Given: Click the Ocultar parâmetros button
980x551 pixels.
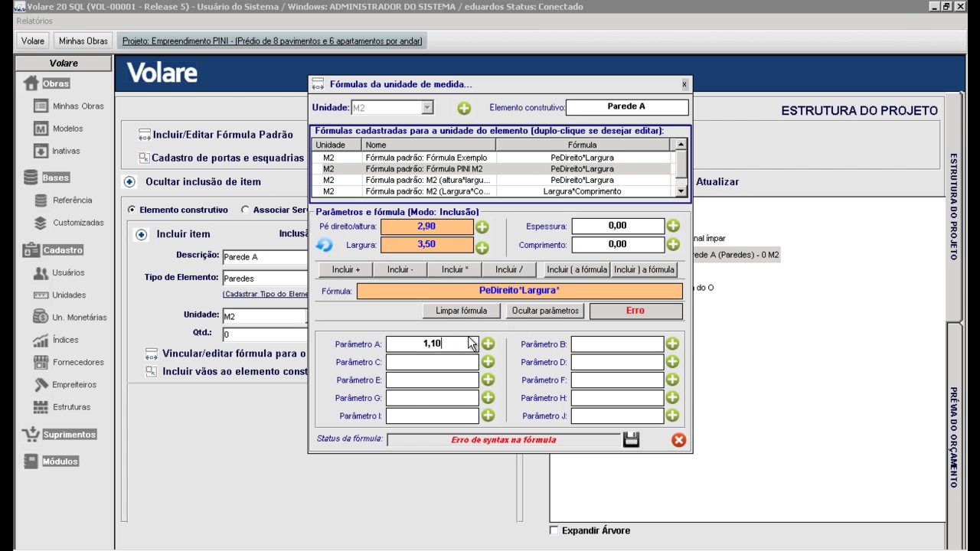Looking at the screenshot, I should pos(546,311).
